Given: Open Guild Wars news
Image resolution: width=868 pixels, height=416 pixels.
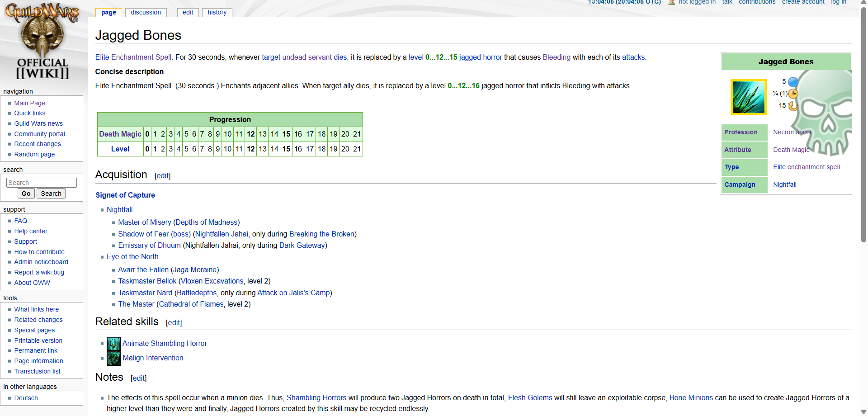Looking at the screenshot, I should (x=38, y=123).
